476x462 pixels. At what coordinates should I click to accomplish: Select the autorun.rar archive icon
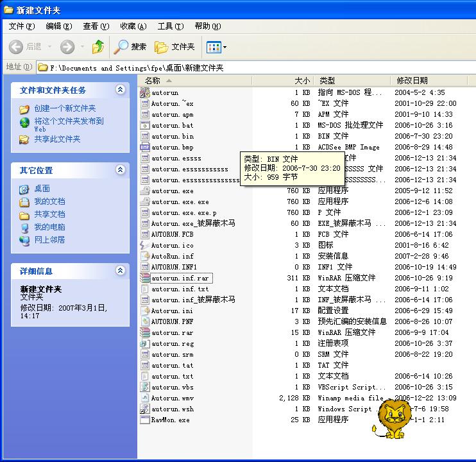click(145, 332)
